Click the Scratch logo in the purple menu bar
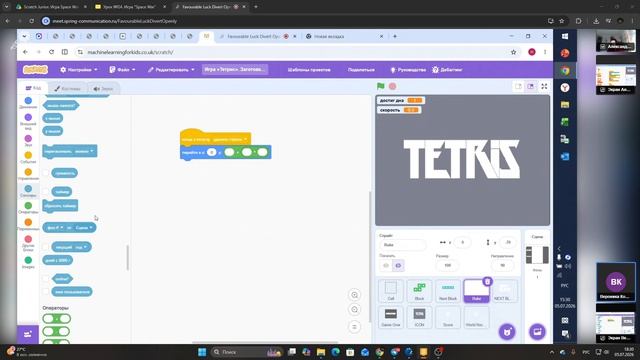 point(36,70)
